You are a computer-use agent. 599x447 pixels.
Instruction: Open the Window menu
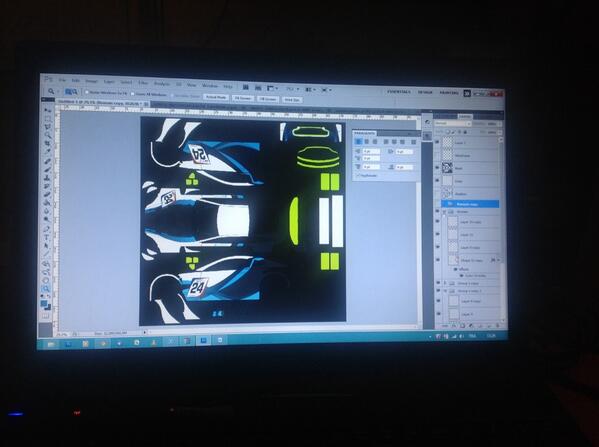pos(210,85)
